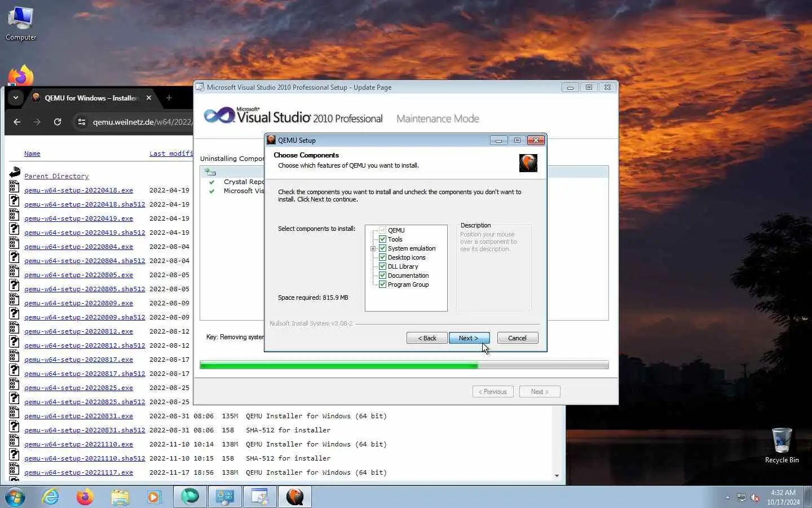Open a new browser tab
This screenshot has width=812, height=508.
169,98
